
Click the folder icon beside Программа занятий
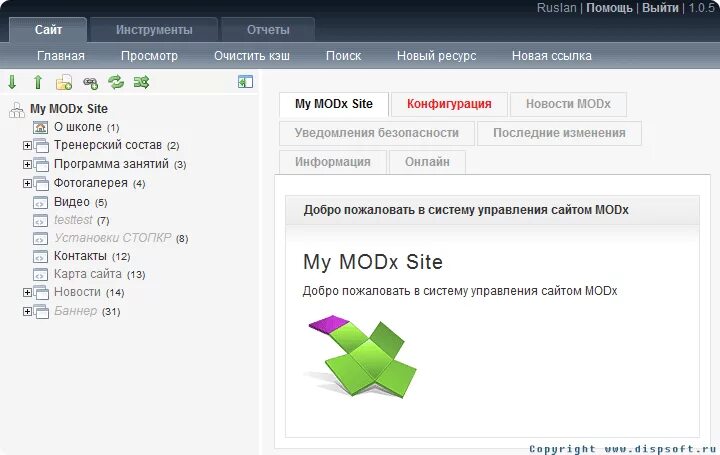click(x=41, y=164)
